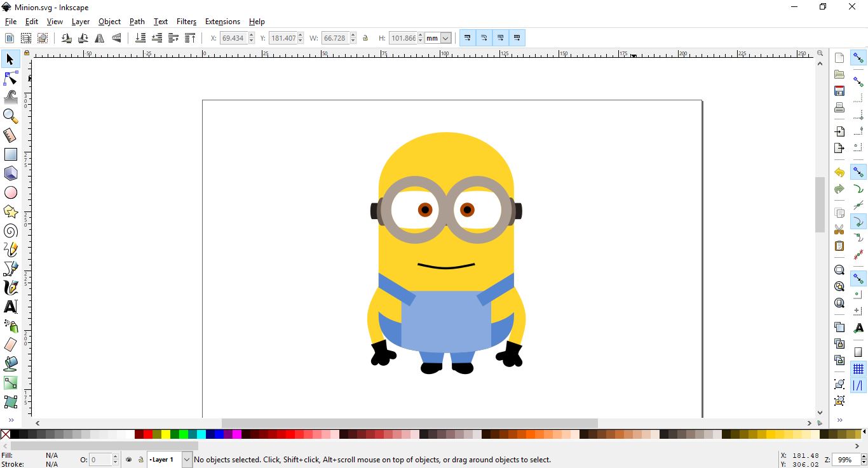Viewport: 868px width, 468px height.
Task: Pick the Rectangle drawing tool
Action: pyautogui.click(x=11, y=154)
